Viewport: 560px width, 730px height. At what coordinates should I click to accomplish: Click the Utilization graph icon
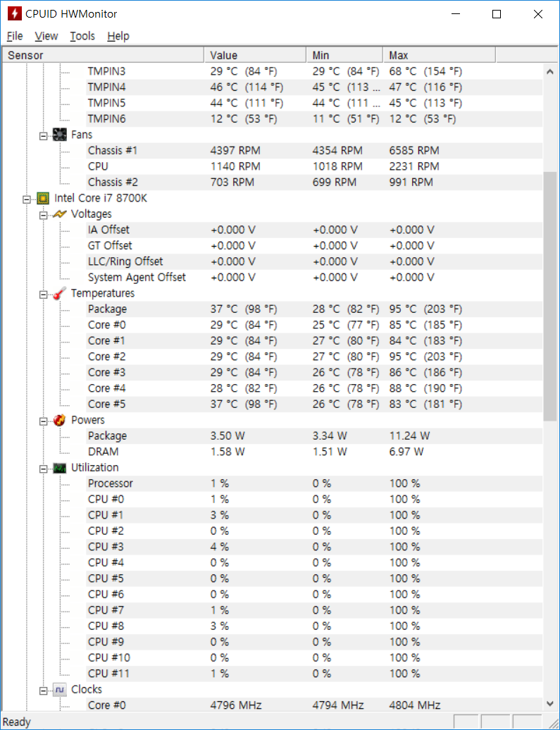[x=60, y=468]
